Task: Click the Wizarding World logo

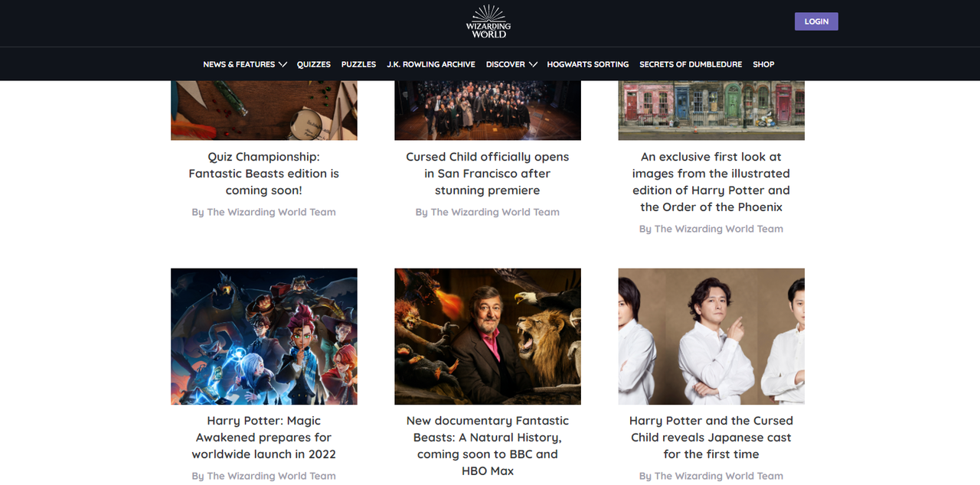Action: (488, 21)
